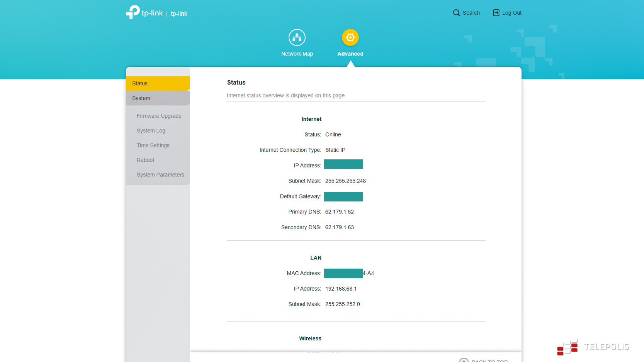Screen dimensions: 644x362
Task: Click the Status page heading
Action: 236,82
